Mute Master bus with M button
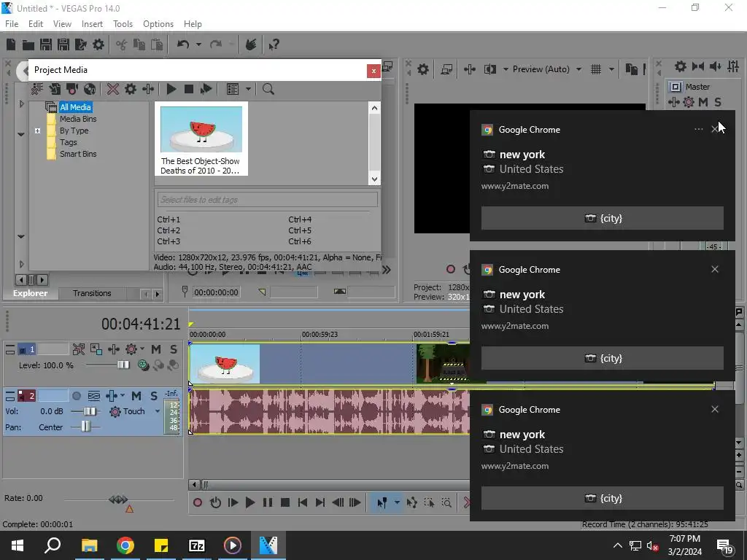Viewport: 747px width, 560px height. point(703,102)
